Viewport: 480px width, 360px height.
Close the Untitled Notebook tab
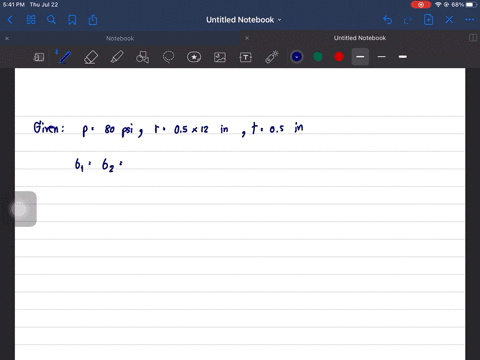(247, 38)
